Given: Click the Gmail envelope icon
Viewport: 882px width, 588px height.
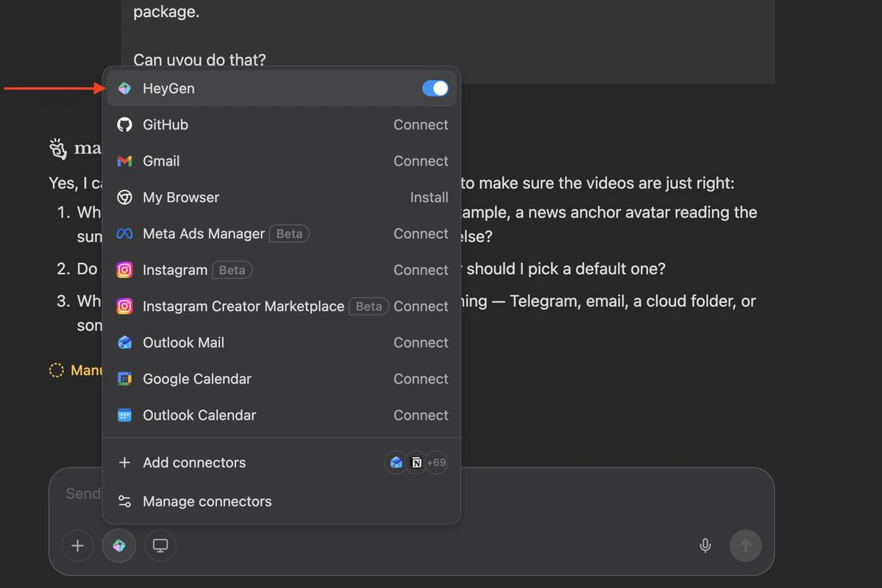Looking at the screenshot, I should pos(124,162).
